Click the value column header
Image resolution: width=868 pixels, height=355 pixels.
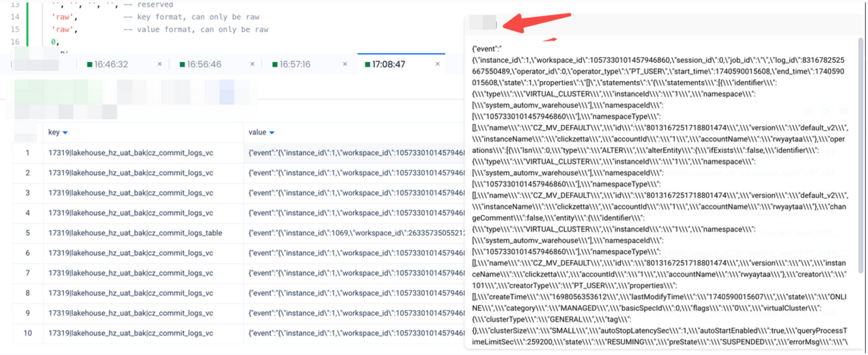click(x=257, y=132)
